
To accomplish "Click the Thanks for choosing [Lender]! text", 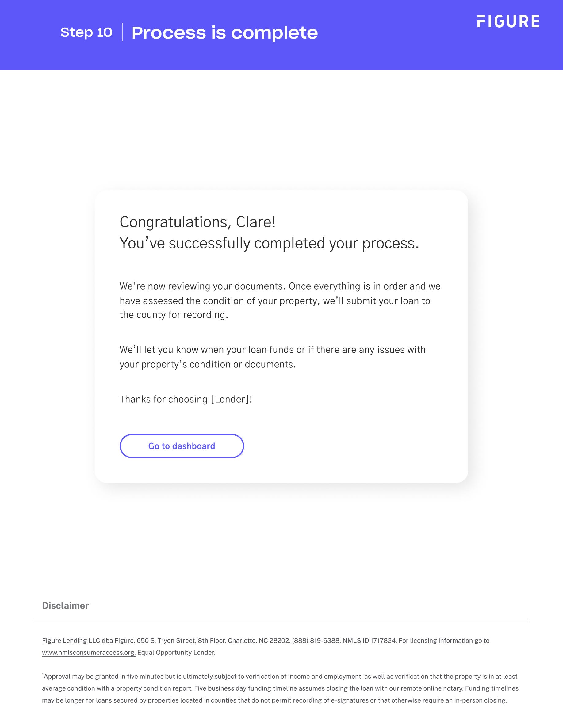I will pyautogui.click(x=186, y=399).
